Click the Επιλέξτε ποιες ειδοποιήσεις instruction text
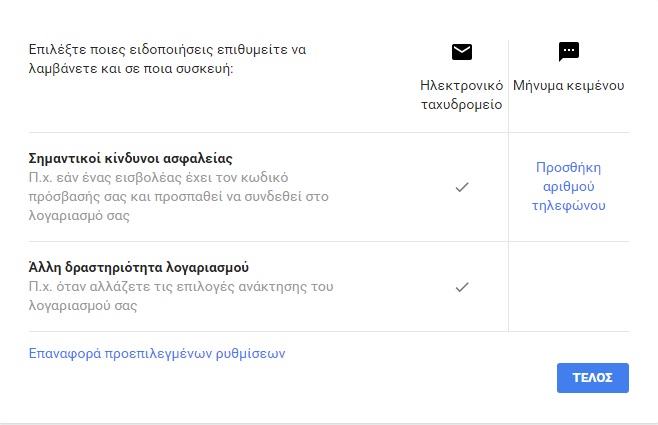This screenshot has height=425, width=658. 167,59
